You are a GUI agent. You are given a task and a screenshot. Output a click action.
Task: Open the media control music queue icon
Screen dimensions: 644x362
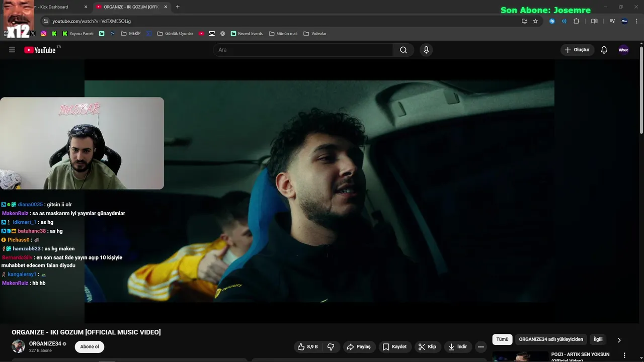[612, 21]
